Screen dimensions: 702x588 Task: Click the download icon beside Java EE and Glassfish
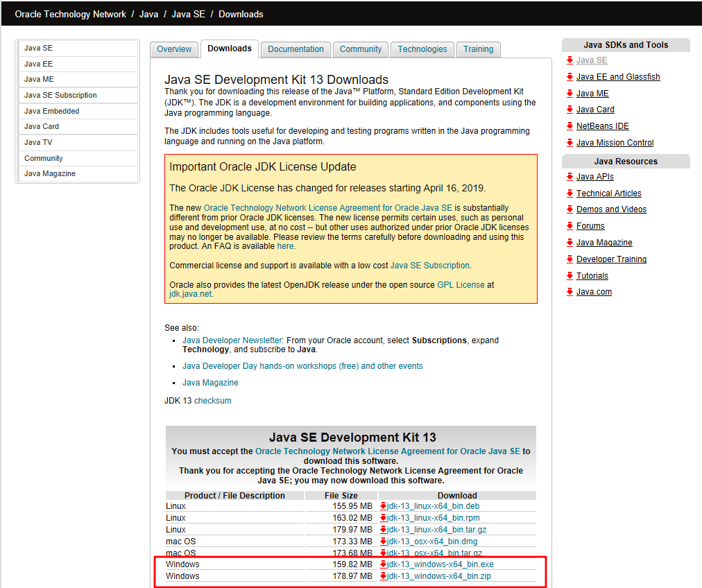pos(570,77)
